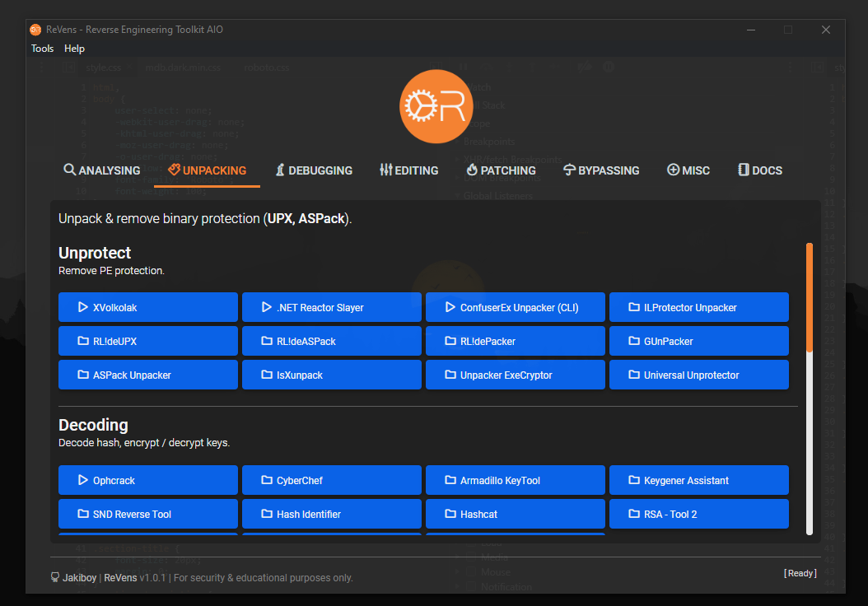Image resolution: width=868 pixels, height=606 pixels.
Task: Go to the Patching tab
Action: pos(501,170)
